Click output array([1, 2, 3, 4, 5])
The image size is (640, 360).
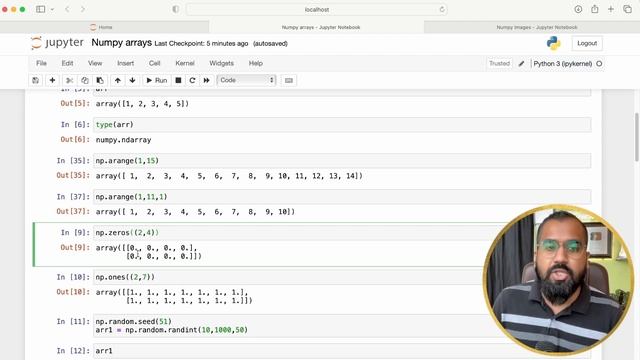pyautogui.click(x=142, y=104)
